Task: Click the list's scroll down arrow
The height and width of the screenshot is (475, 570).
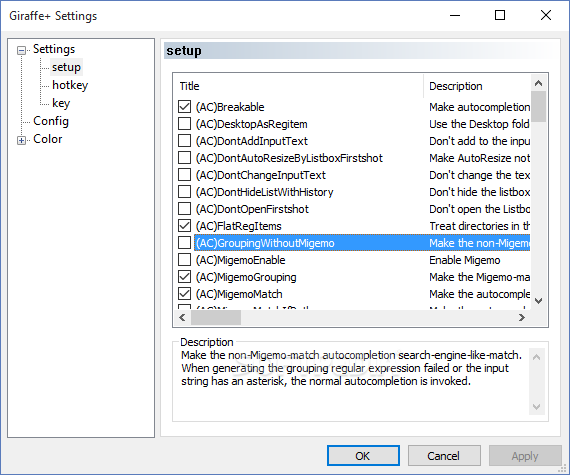Action: pos(538,301)
